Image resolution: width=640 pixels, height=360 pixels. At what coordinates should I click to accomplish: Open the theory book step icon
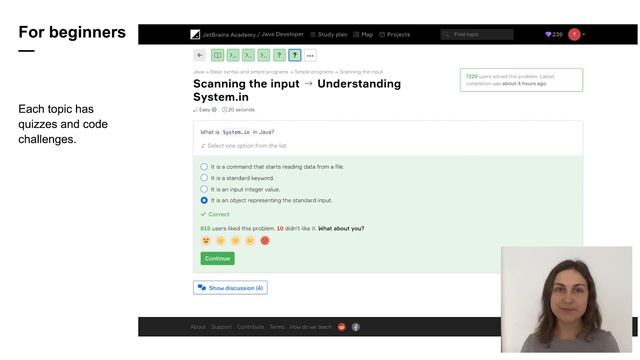[x=218, y=55]
